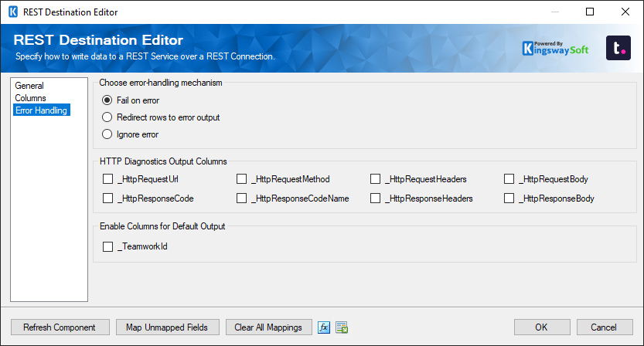The width and height of the screenshot is (644, 346).
Task: Tick the _HttpRequestHeaders checkbox
Action: pyautogui.click(x=375, y=179)
